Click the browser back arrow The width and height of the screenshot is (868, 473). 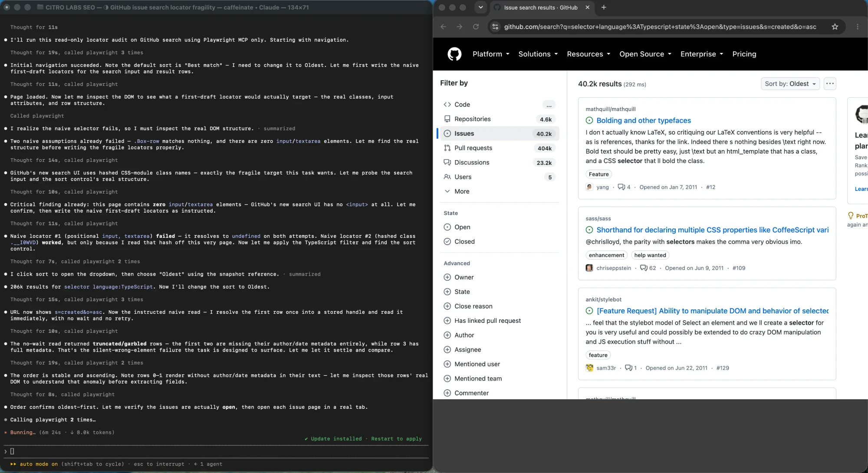[x=443, y=26]
